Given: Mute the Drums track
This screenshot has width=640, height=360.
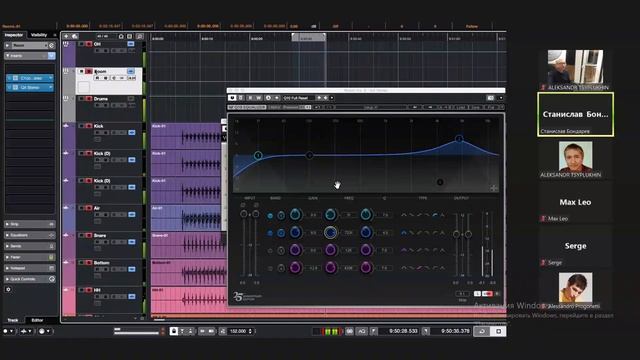Looking at the screenshot, I should point(82,99).
